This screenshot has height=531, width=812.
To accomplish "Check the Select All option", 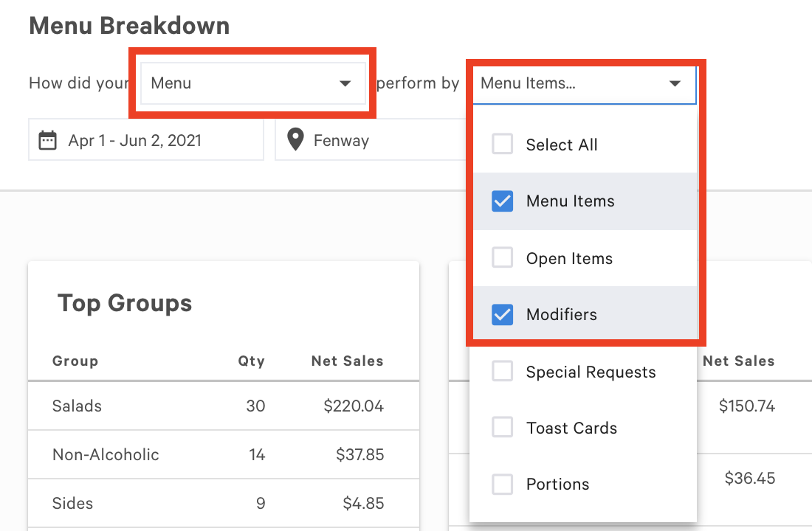I will pos(502,144).
